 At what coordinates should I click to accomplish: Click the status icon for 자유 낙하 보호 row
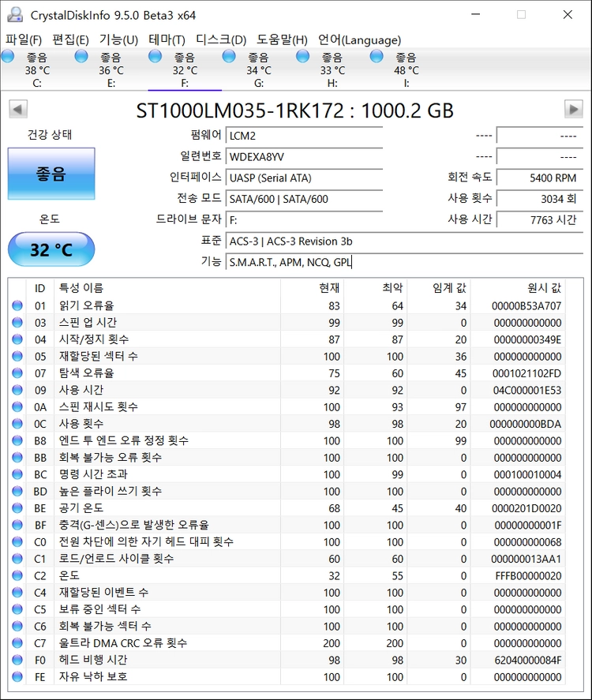17,677
